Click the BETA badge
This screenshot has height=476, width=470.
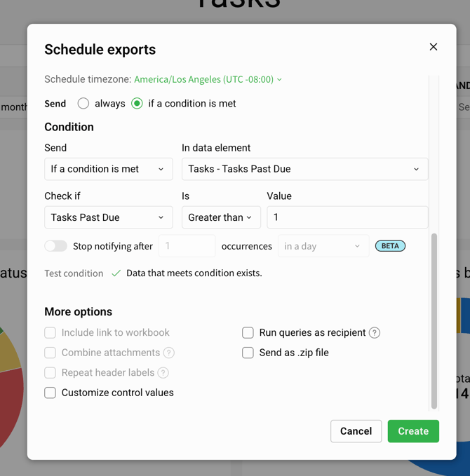(x=390, y=246)
